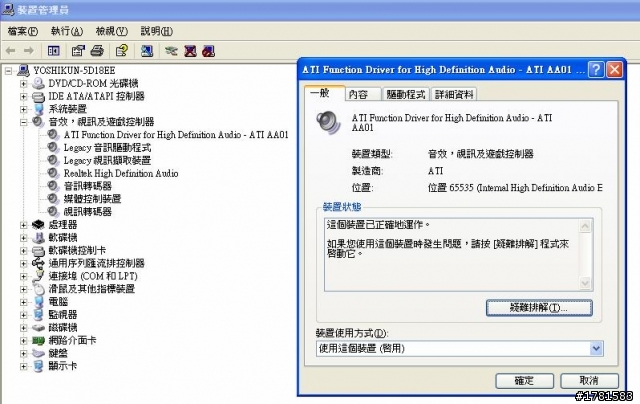Open the 執行(A) menu
Image resolution: width=640 pixels, height=404 pixels.
point(67,31)
